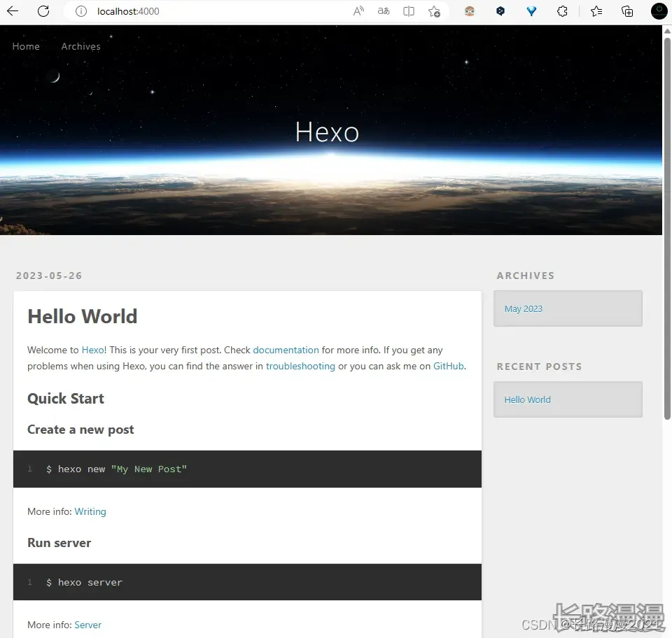Open the Writing more info link
This screenshot has width=672, height=638.
[x=90, y=511]
